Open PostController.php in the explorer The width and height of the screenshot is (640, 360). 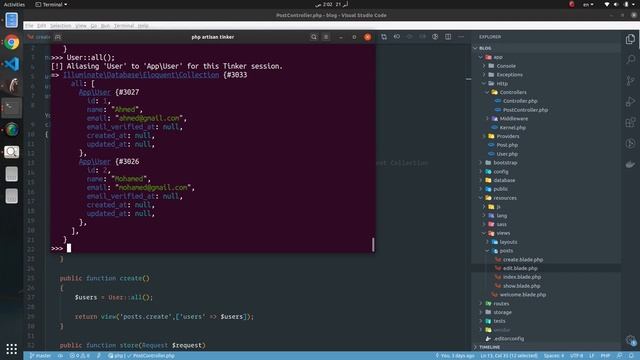(x=525, y=110)
